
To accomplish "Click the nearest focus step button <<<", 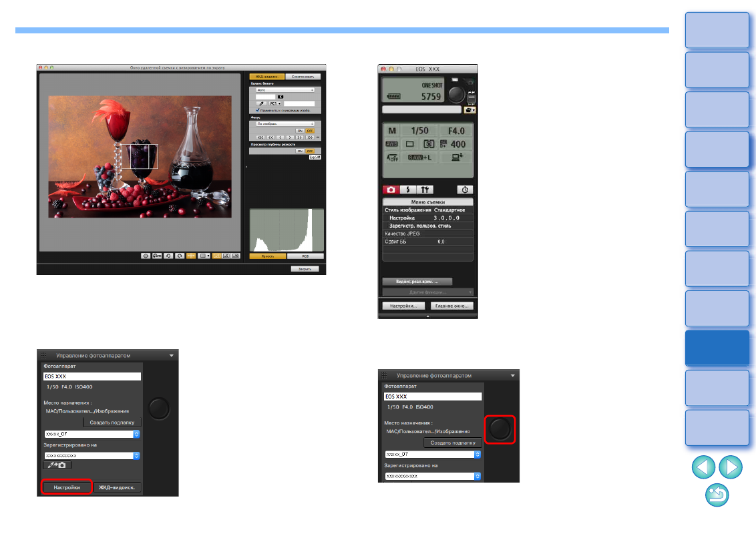I will point(261,138).
